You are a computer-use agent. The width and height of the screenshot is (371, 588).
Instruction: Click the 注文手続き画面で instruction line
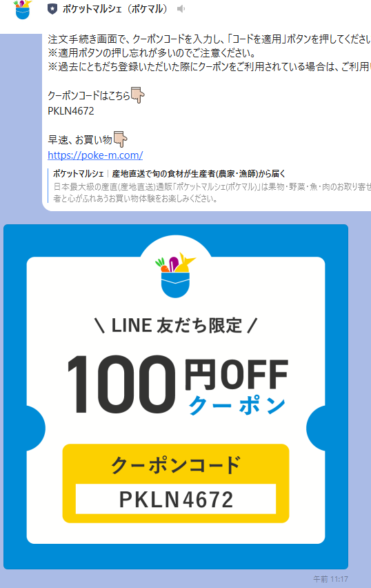[209, 39]
